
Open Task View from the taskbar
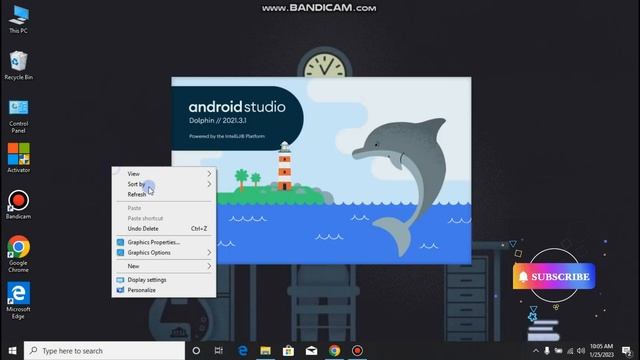click(219, 351)
